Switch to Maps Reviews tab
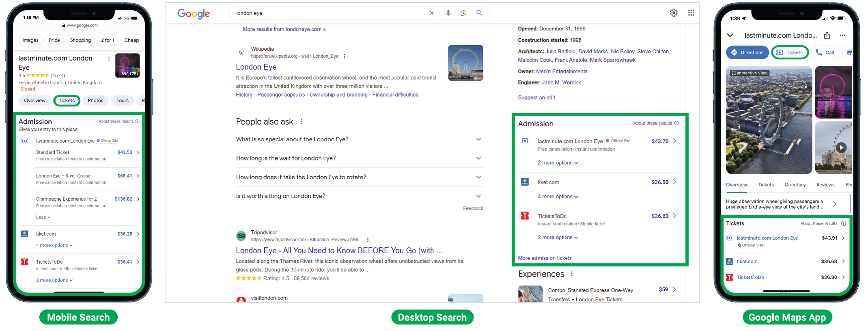 pyautogui.click(x=825, y=185)
